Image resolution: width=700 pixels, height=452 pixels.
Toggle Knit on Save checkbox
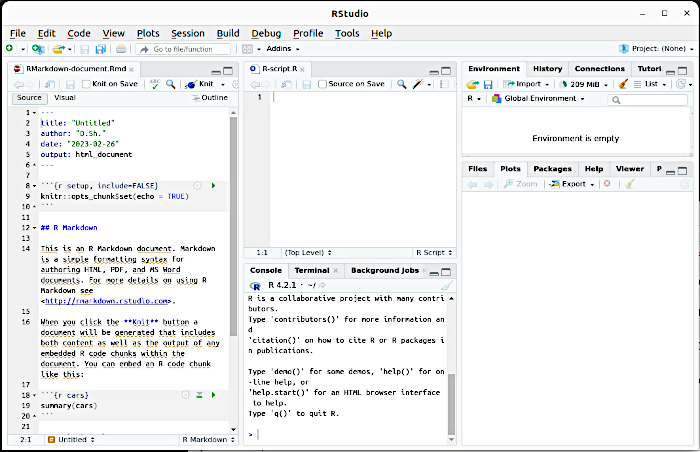pos(87,84)
